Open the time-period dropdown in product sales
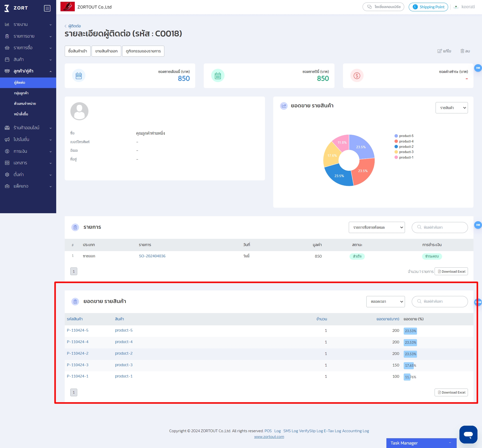This screenshot has height=448, width=482. tap(385, 302)
